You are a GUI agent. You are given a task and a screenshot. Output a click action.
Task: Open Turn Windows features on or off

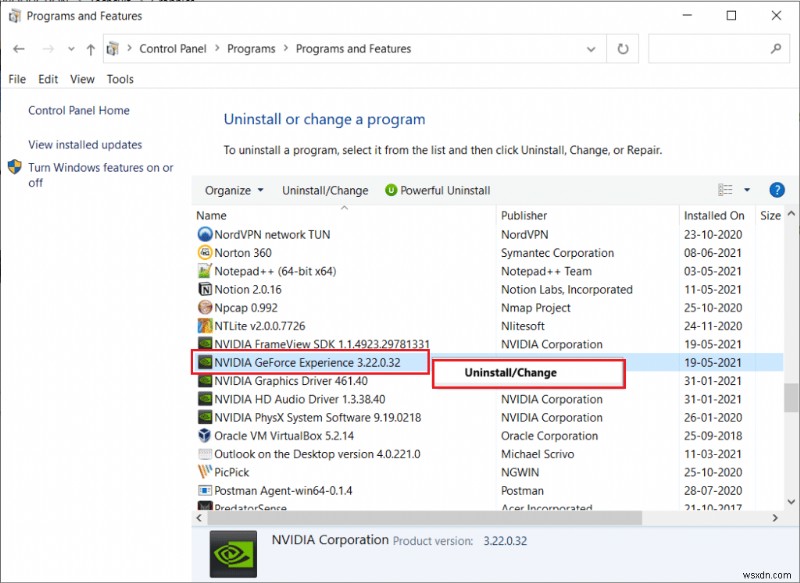(x=101, y=175)
